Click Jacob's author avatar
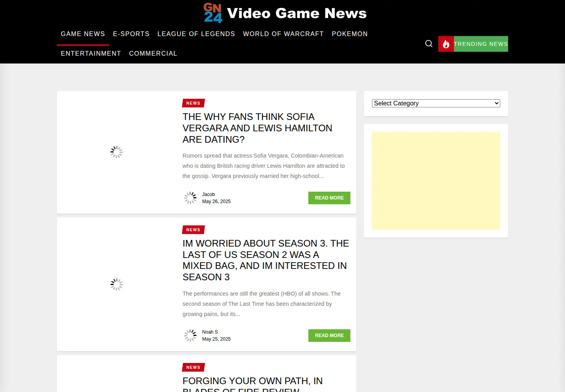Screen dimensions: 565x392 point(190,198)
